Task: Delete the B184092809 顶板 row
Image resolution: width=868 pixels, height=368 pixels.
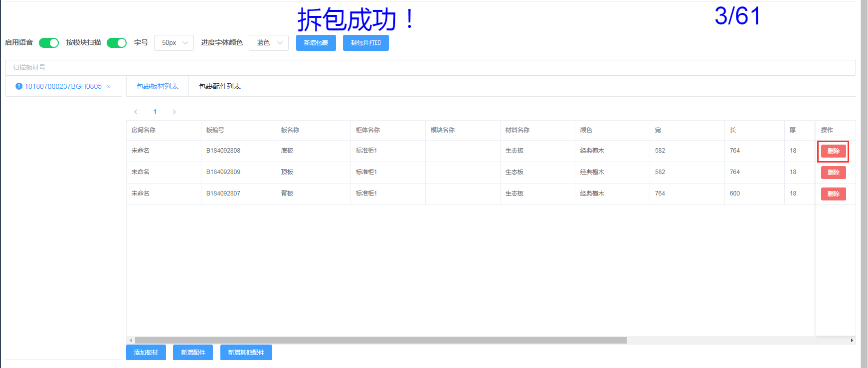Action: pos(833,173)
